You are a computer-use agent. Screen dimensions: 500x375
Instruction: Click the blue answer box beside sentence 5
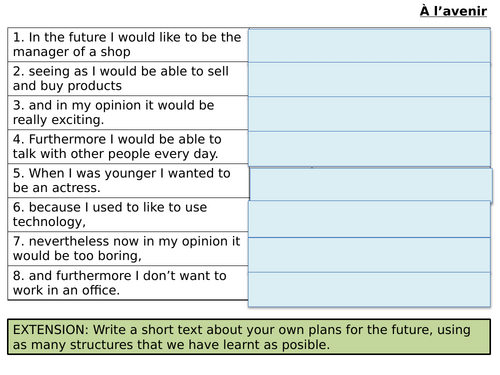point(371,184)
